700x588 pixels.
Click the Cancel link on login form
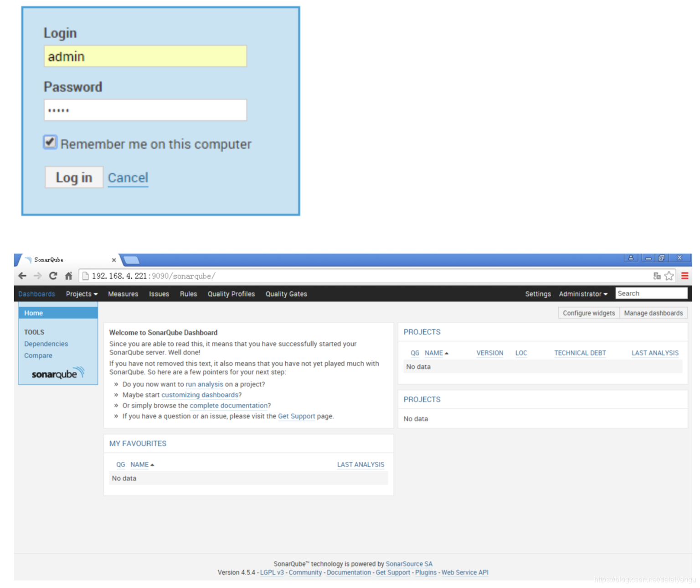click(x=128, y=178)
